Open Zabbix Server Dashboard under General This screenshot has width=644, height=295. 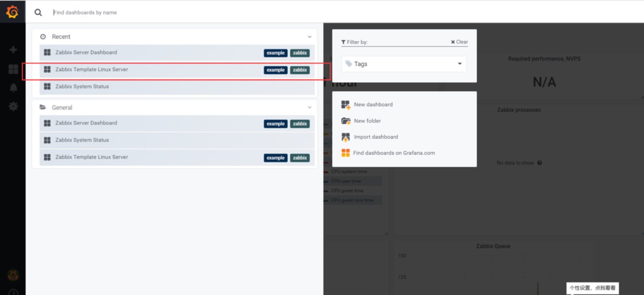click(177, 123)
